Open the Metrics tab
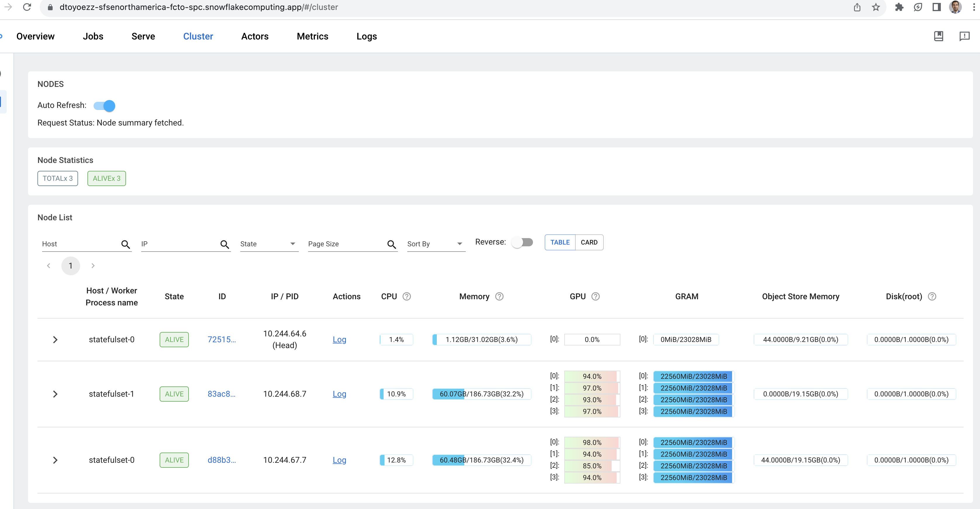Viewport: 980px width, 509px height. (312, 36)
